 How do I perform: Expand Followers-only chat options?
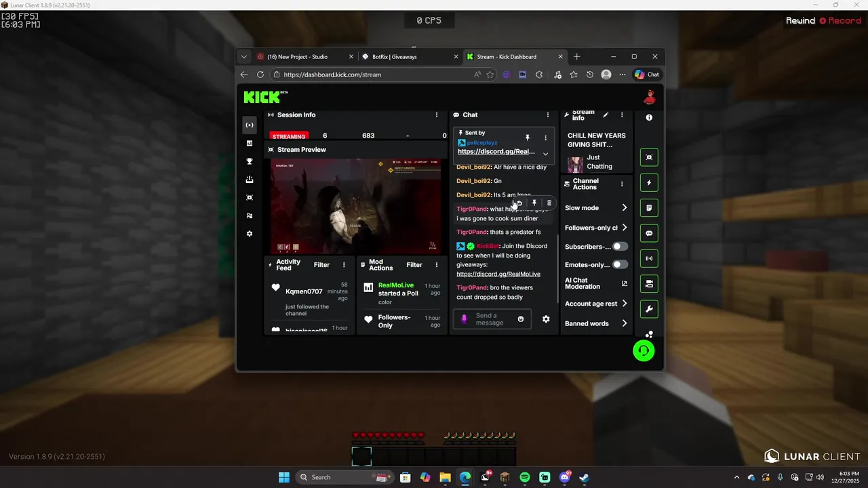click(625, 228)
